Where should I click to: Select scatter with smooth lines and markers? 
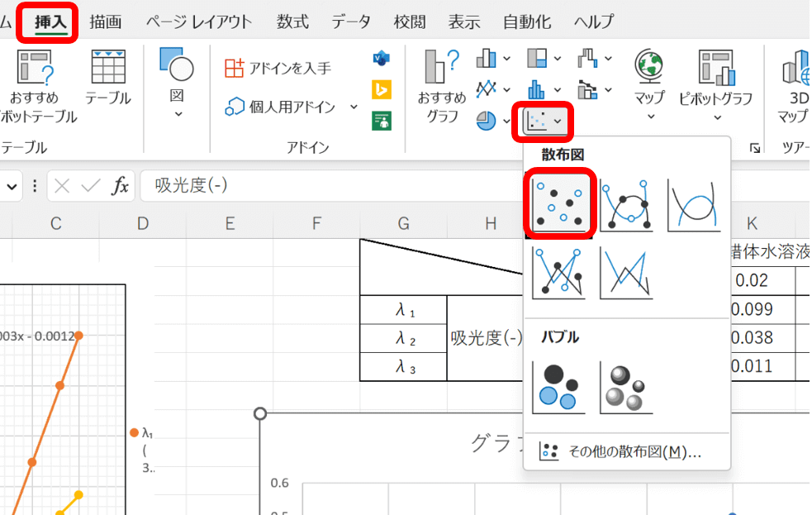pyautogui.click(x=627, y=205)
